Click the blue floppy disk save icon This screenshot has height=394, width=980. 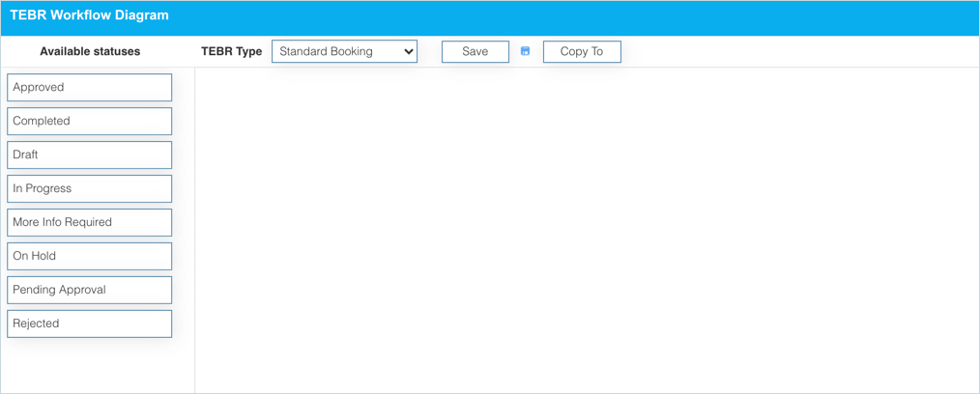(x=525, y=51)
